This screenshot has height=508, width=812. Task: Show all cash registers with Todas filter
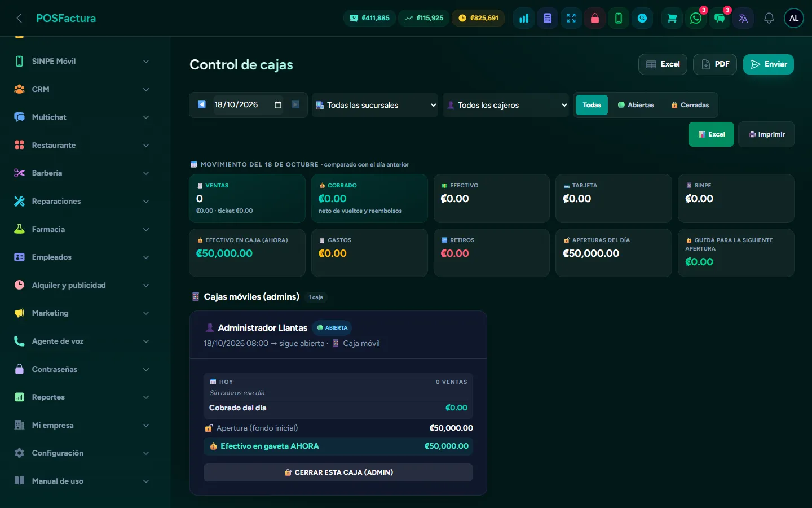592,105
